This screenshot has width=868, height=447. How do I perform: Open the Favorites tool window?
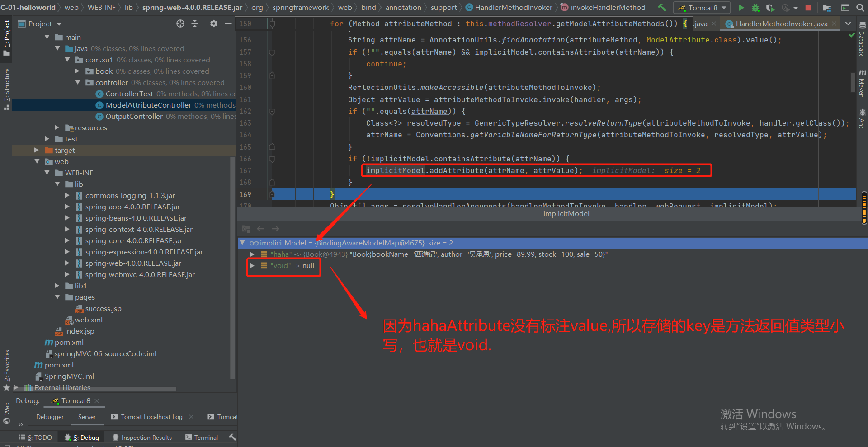[6, 371]
